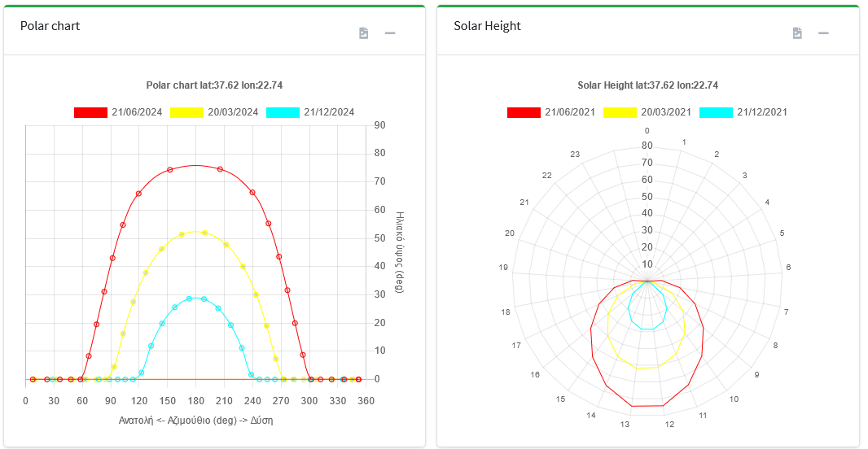Click the cyan curve peak point near azimuth 180

190,299
